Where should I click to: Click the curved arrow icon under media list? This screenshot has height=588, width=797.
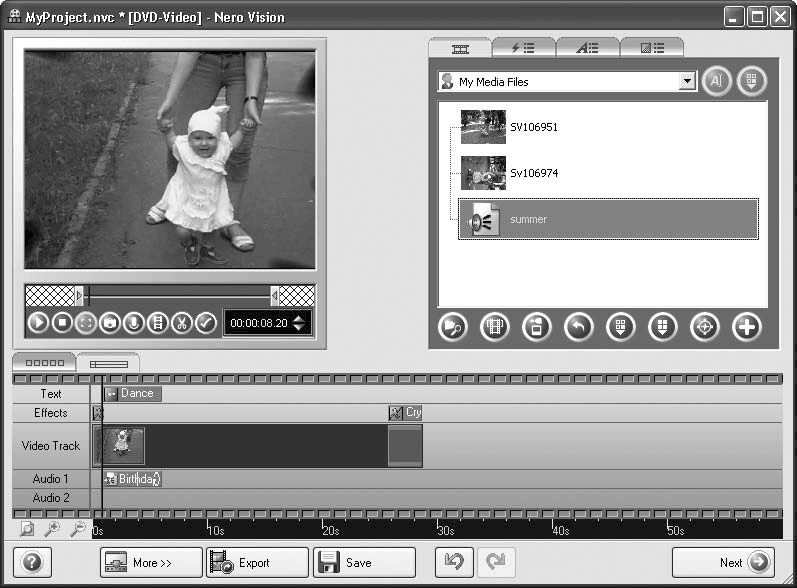pyautogui.click(x=579, y=327)
